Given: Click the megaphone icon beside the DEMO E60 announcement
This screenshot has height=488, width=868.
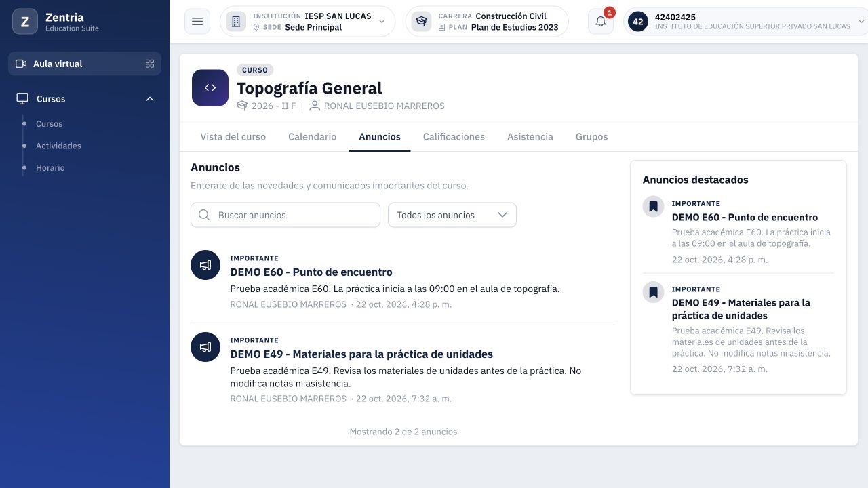Looking at the screenshot, I should (205, 265).
